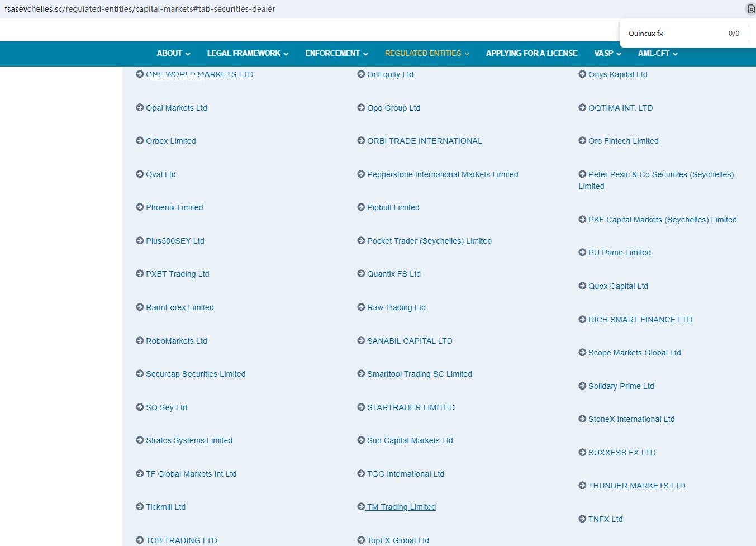The width and height of the screenshot is (756, 546).
Task: Click the arrow icon beside ORBI TRADE INTERNATIONAL
Action: [361, 140]
